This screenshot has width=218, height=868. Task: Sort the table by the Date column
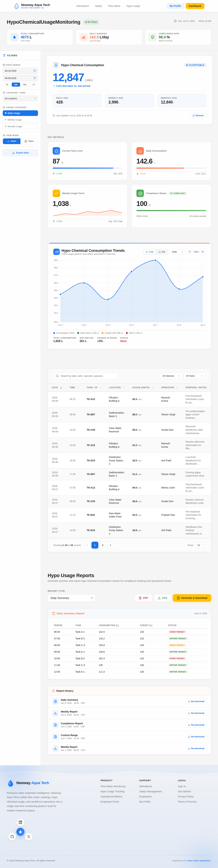coord(57,388)
